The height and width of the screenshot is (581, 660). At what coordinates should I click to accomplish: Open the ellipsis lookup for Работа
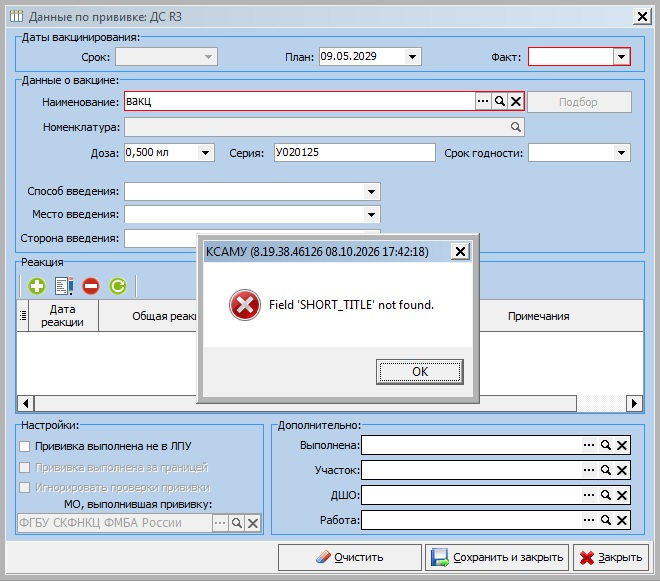point(589,520)
